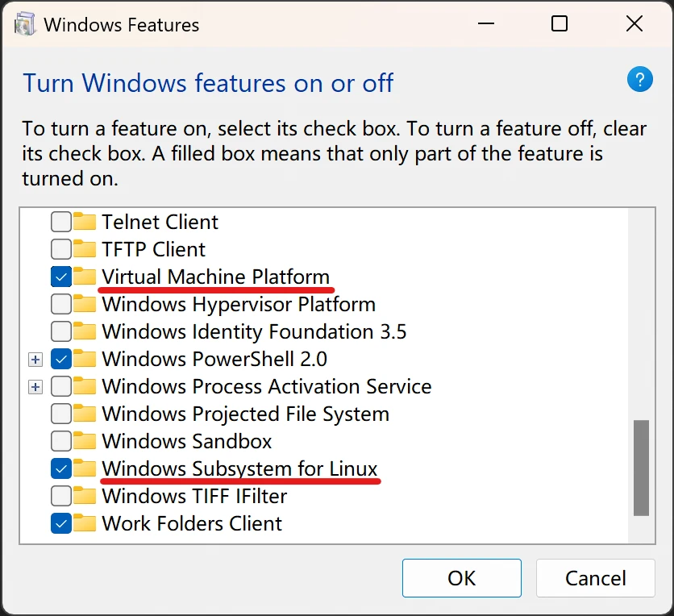Select the Windows Identity Foundation 3.5 item
The width and height of the screenshot is (674, 616).
254,331
